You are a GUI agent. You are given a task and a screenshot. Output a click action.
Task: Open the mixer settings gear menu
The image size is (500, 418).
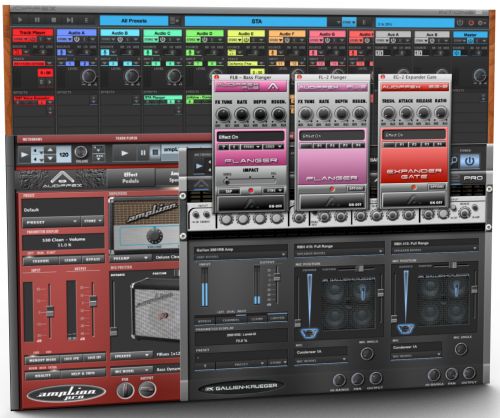pos(481,23)
